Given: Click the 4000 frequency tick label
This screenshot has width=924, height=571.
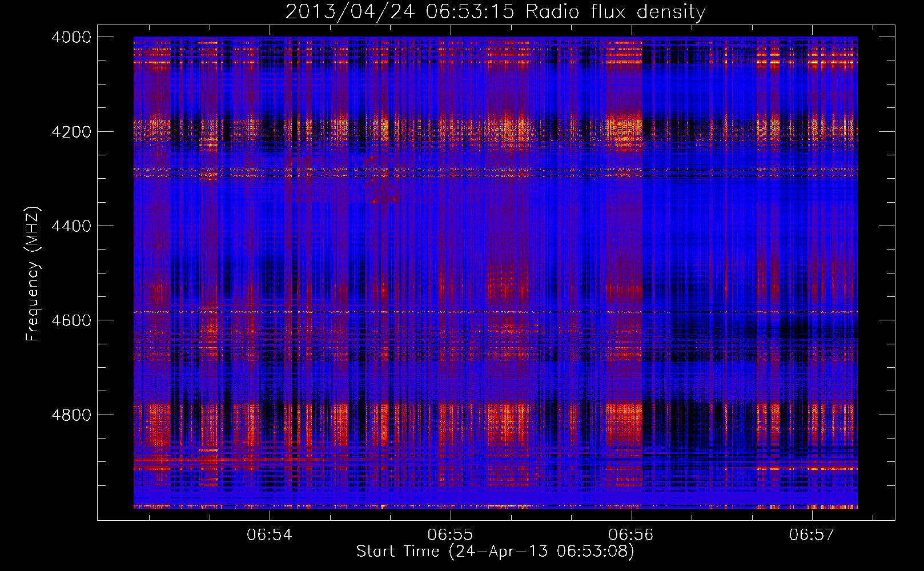Looking at the screenshot, I should [x=71, y=37].
